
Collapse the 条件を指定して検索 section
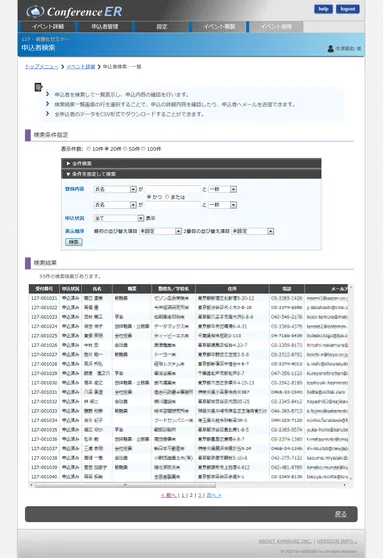pyautogui.click(x=191, y=174)
